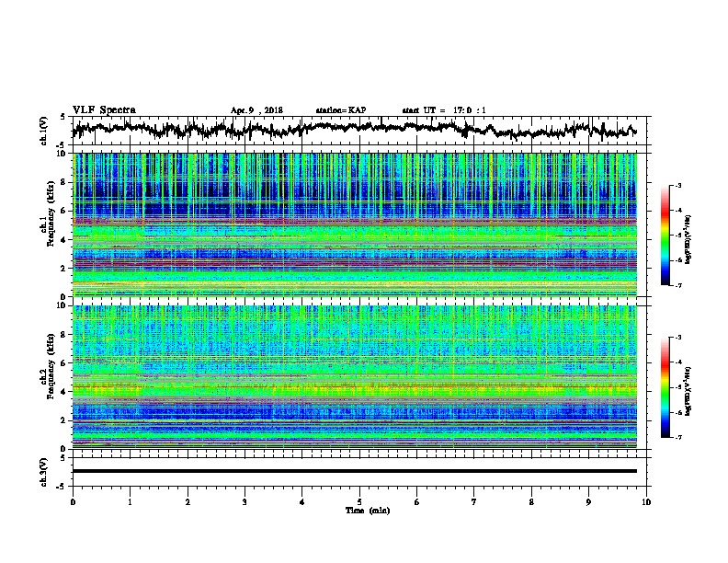This screenshot has width=728, height=563.
Task: Click the log(PSD) label of lower color bar
Action: (x=688, y=391)
